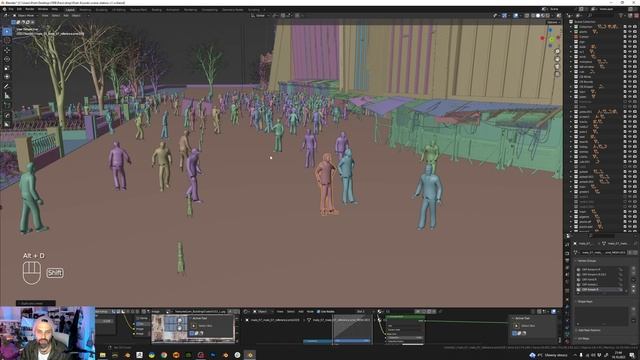This screenshot has height=360, width=640.
Task: Open the Render menu
Action: (30, 9)
